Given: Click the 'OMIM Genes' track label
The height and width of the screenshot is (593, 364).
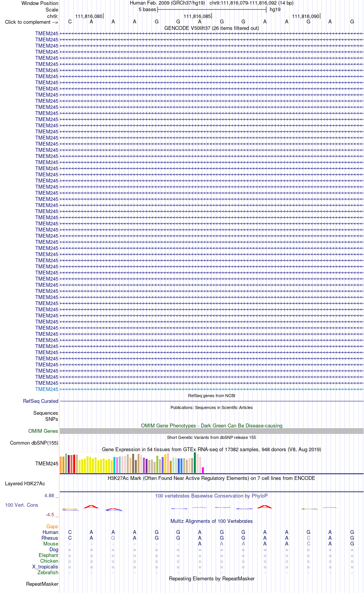Looking at the screenshot, I should coord(43,431).
